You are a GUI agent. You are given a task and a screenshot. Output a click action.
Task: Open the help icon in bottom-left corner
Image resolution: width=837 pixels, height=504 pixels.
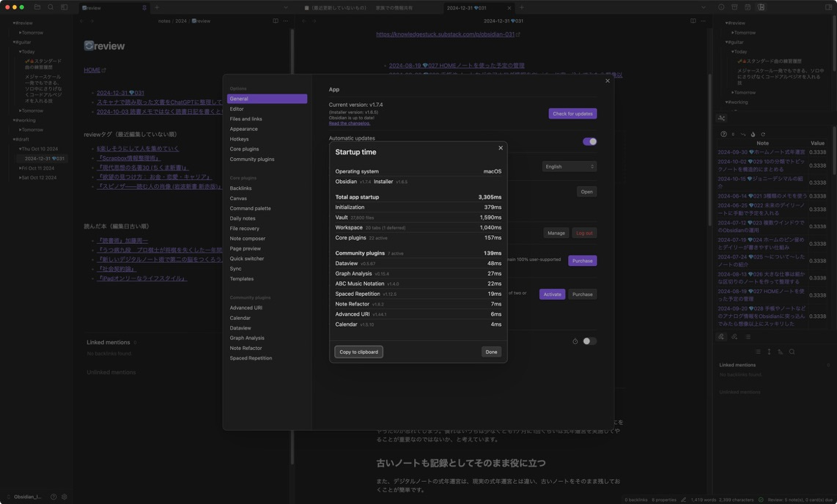click(x=54, y=497)
